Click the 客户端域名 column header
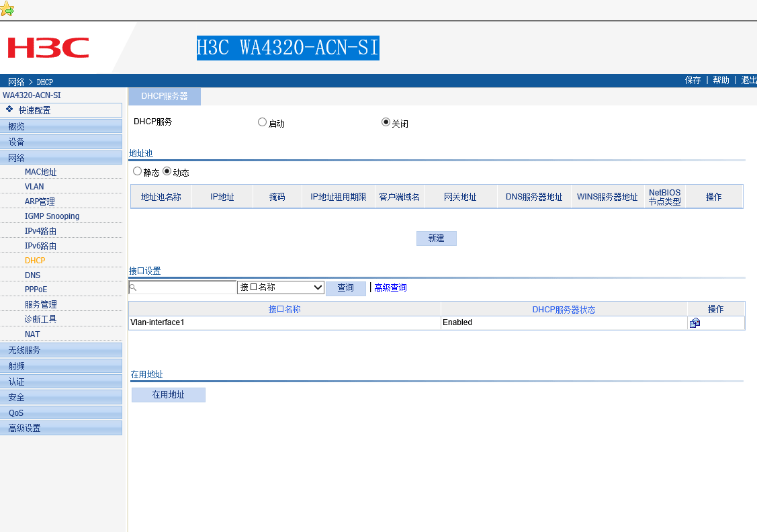The height and width of the screenshot is (532, 757). coord(399,197)
